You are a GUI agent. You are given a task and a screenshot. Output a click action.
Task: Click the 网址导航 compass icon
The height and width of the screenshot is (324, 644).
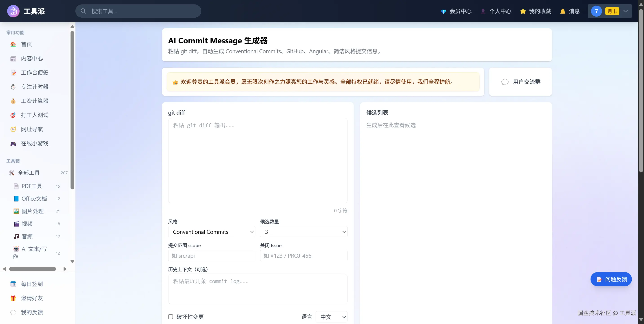[13, 129]
